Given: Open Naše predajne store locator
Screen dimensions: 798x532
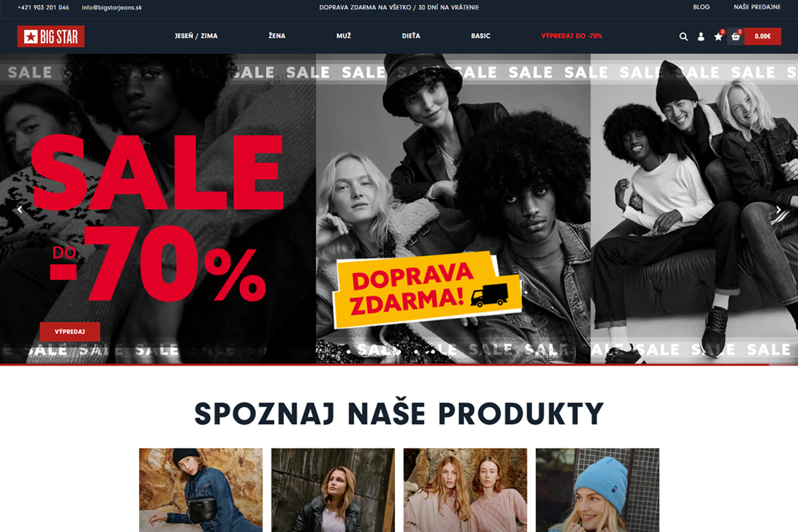Looking at the screenshot, I should pyautogui.click(x=757, y=7).
